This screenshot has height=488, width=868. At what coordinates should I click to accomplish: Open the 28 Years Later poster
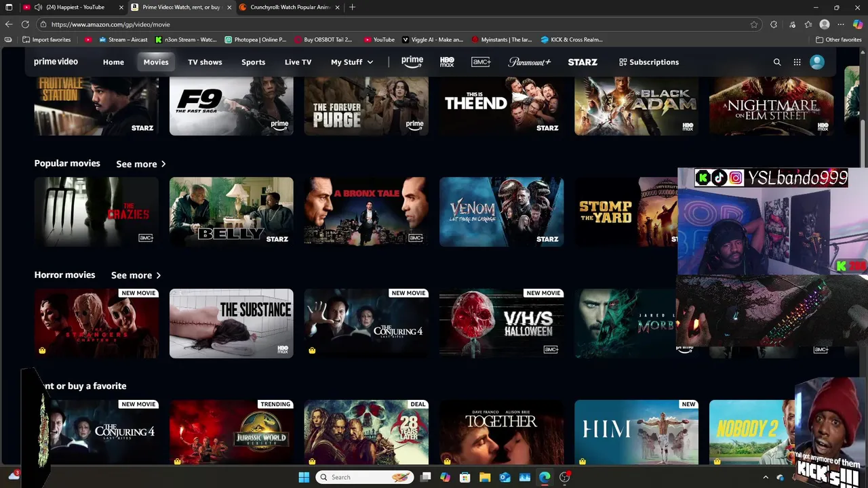coord(366,432)
